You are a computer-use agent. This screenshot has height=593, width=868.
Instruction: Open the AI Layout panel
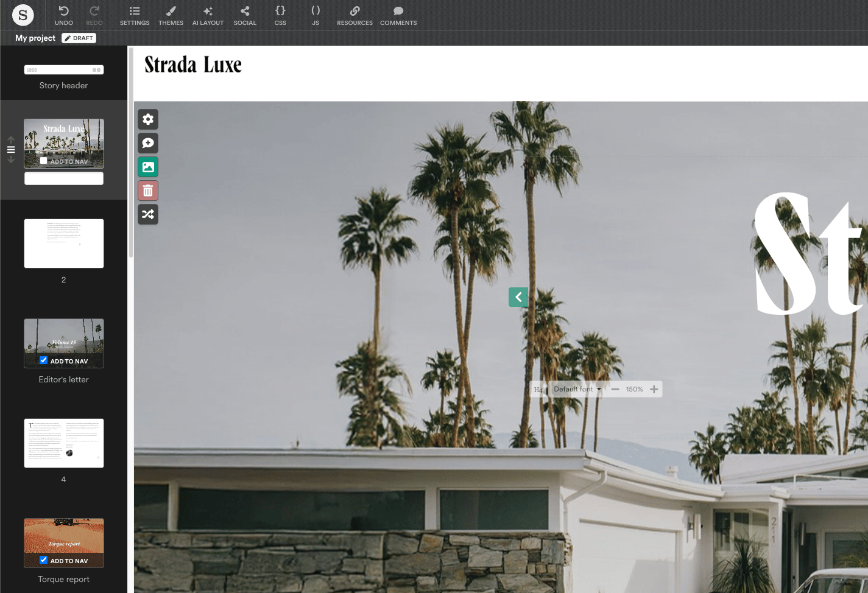point(208,15)
